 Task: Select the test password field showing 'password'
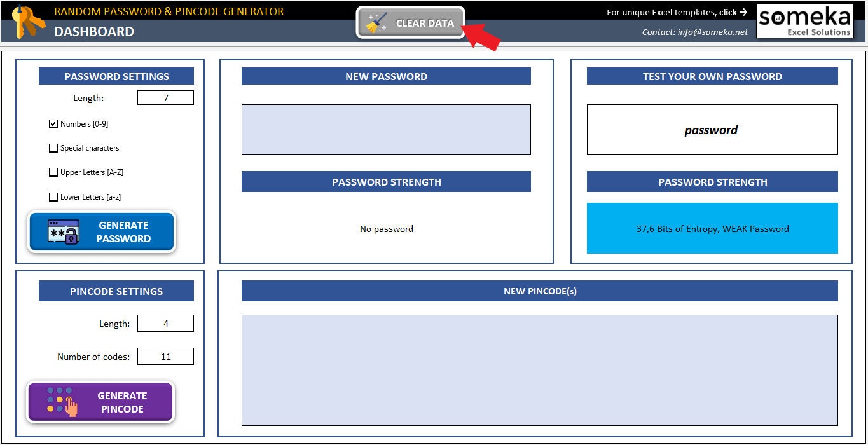[711, 129]
